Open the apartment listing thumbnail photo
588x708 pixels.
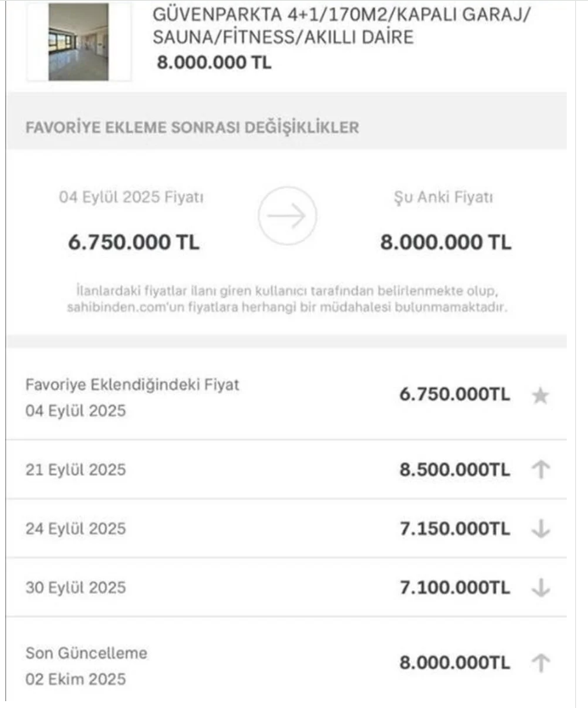tap(79, 42)
